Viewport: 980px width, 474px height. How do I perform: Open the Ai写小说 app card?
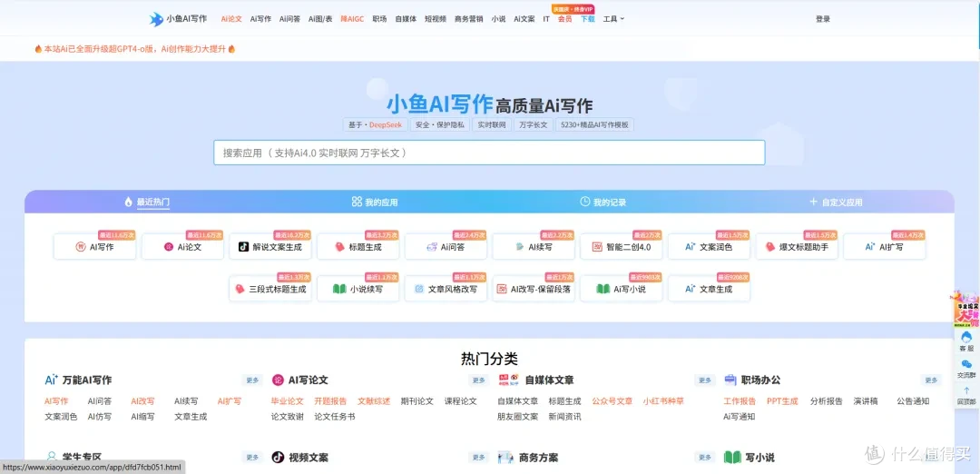(x=622, y=289)
